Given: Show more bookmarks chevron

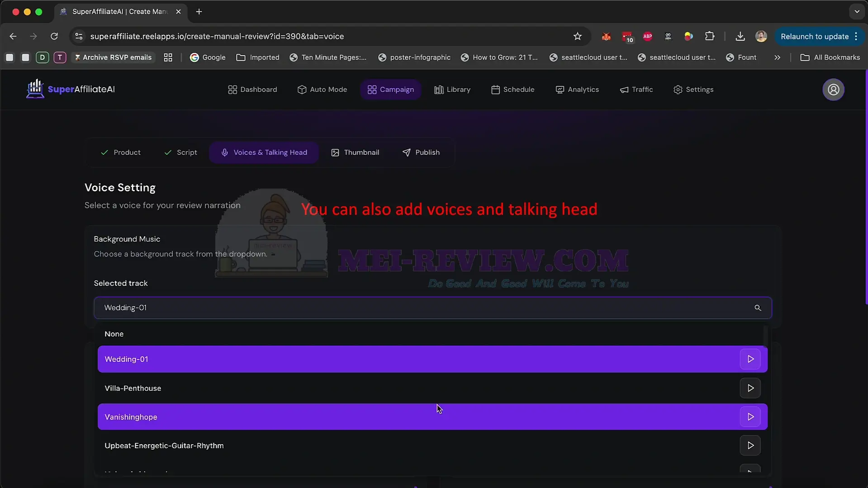Looking at the screenshot, I should (777, 57).
